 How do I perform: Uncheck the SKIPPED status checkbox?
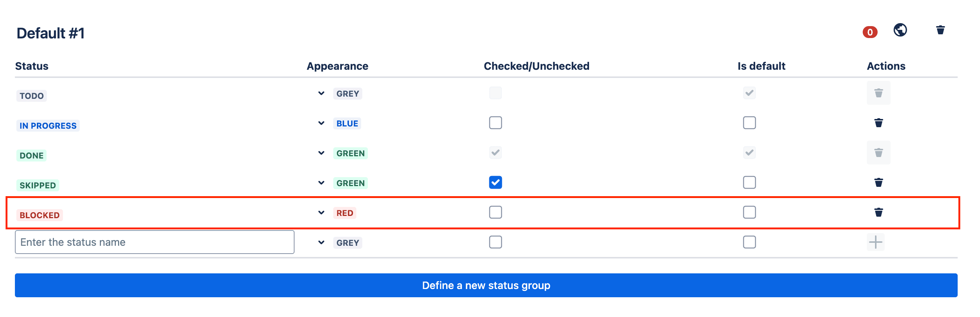[x=495, y=183]
